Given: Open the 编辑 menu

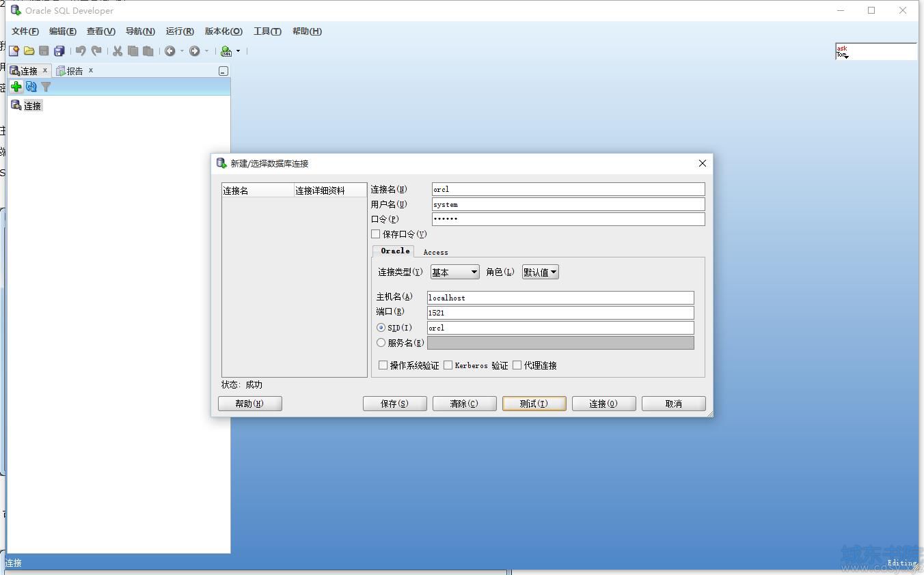Looking at the screenshot, I should (62, 31).
